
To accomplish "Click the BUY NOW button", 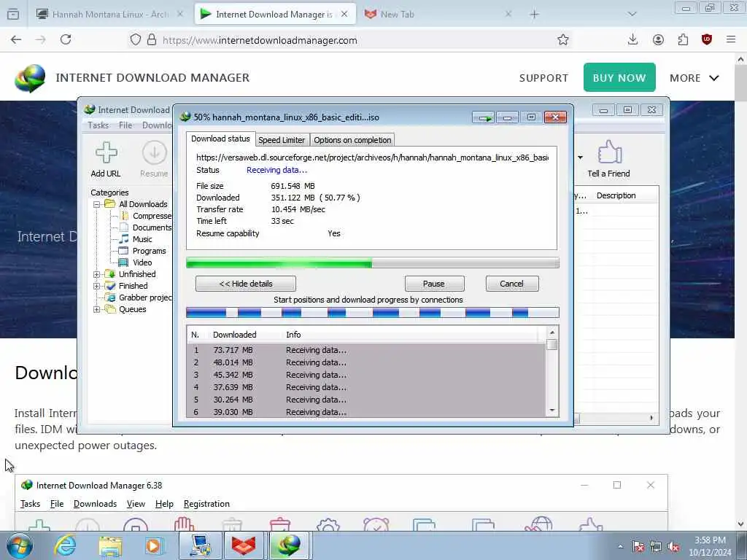I will tap(619, 77).
